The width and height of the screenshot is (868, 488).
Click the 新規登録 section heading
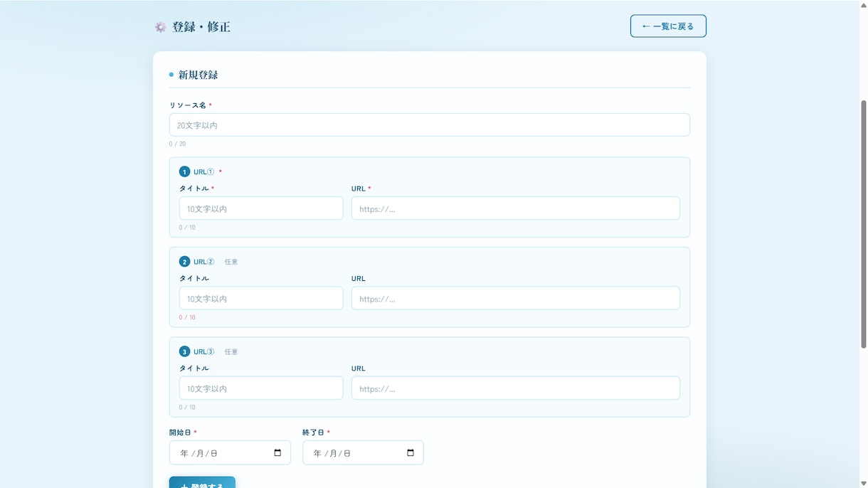point(198,75)
